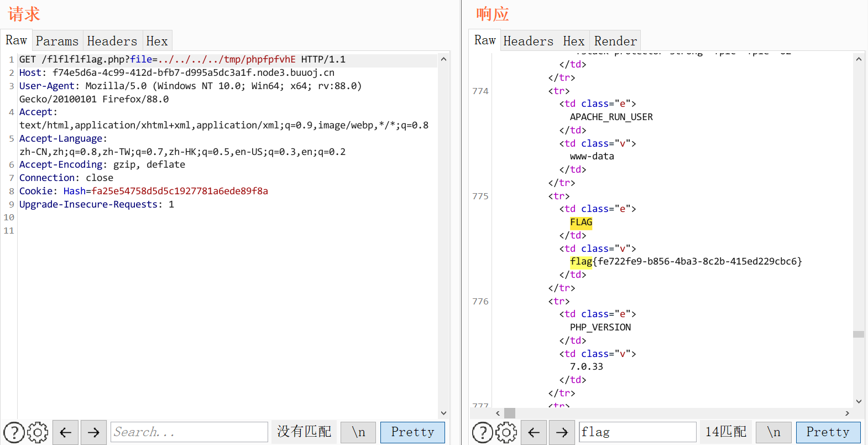Switch to Headers tab in request
The width and height of the screenshot is (868, 445).
112,41
